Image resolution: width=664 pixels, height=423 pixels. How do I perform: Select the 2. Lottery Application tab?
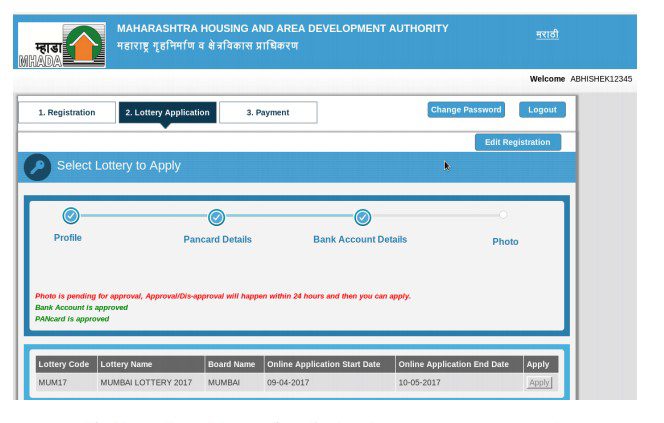[x=167, y=113]
